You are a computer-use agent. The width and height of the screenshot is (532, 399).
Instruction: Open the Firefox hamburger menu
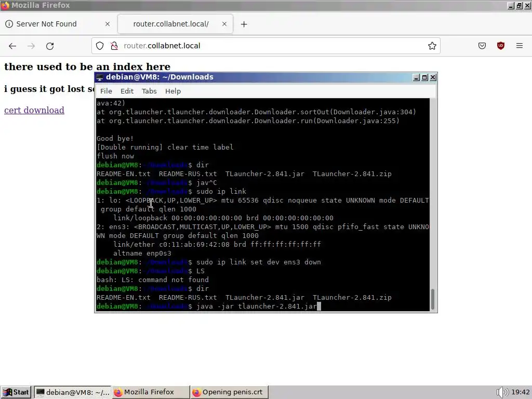(520, 46)
